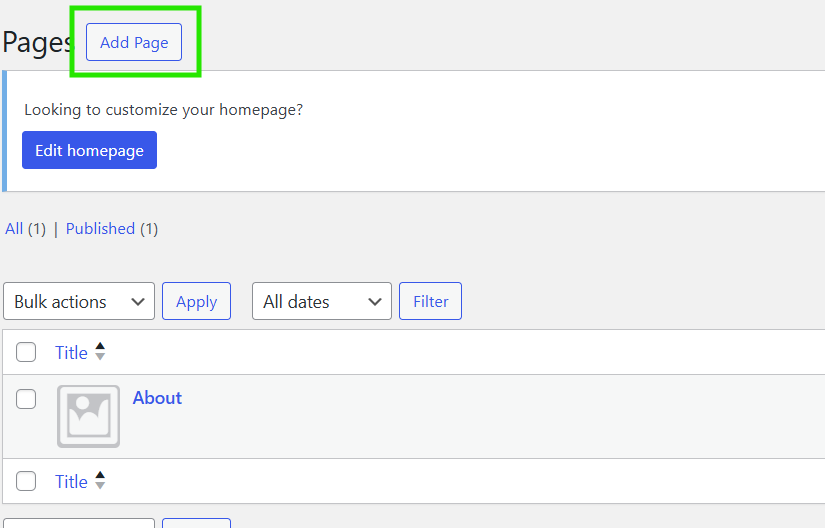Tick the select-all checkbox in table footer
This screenshot has width=825, height=528.
tap(26, 481)
